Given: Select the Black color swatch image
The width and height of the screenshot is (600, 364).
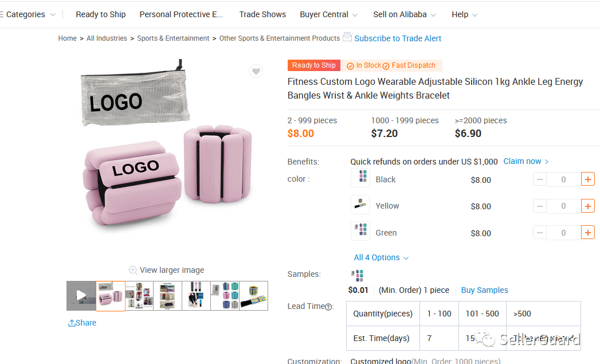Looking at the screenshot, I should tap(360, 178).
